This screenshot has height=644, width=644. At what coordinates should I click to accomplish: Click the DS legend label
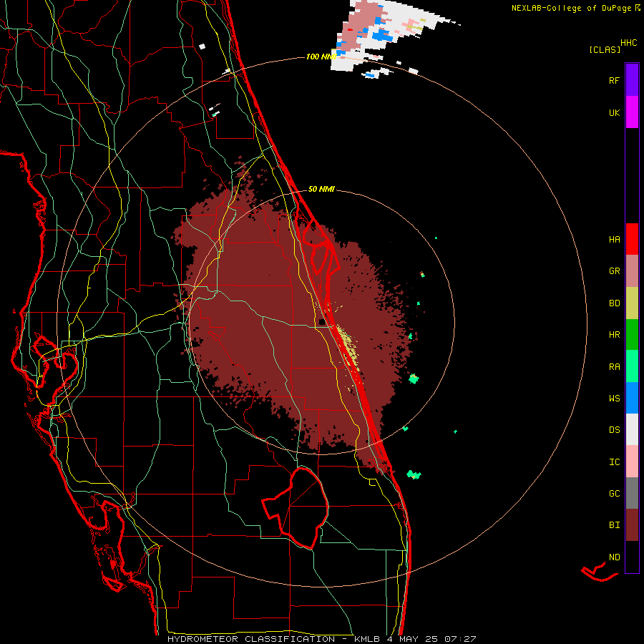[x=614, y=430]
